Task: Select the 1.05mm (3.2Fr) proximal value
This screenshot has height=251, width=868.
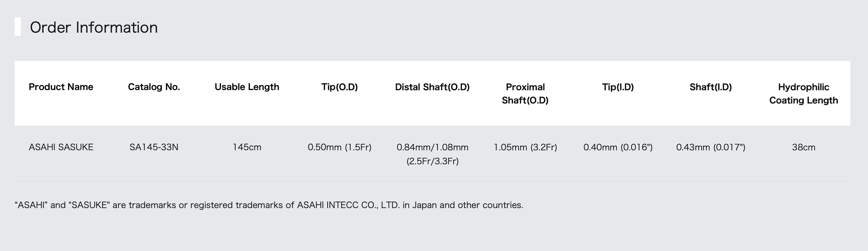Action: [525, 147]
